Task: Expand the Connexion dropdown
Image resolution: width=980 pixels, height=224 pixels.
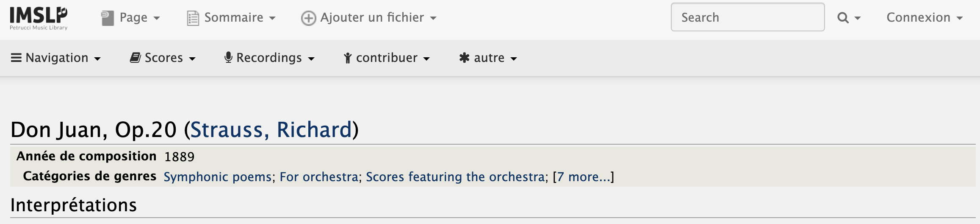Action: click(925, 17)
